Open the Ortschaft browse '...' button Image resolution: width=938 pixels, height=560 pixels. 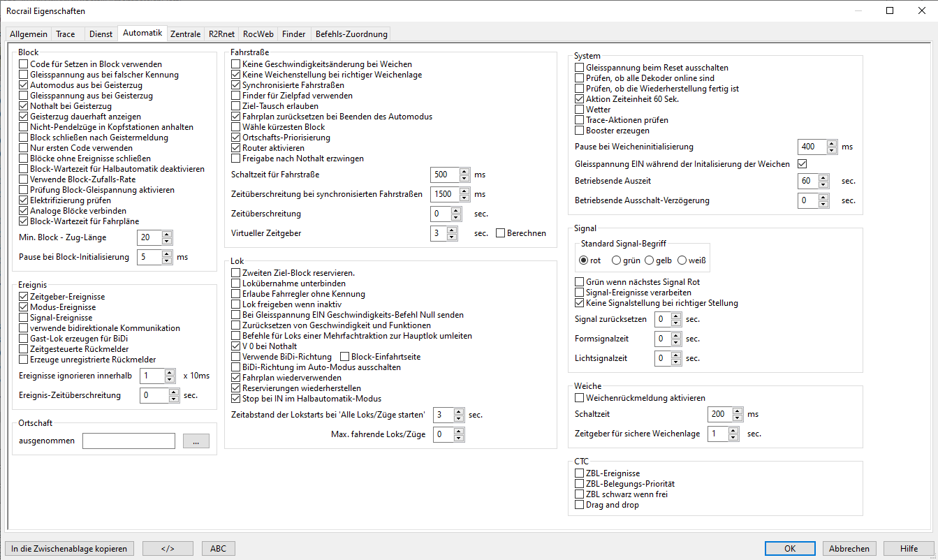pyautogui.click(x=196, y=441)
